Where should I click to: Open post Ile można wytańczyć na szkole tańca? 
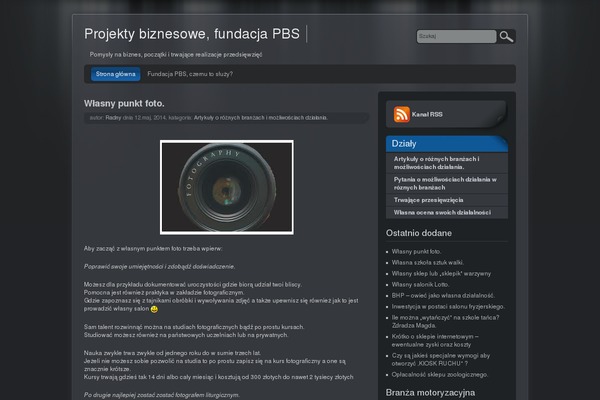tap(445, 322)
